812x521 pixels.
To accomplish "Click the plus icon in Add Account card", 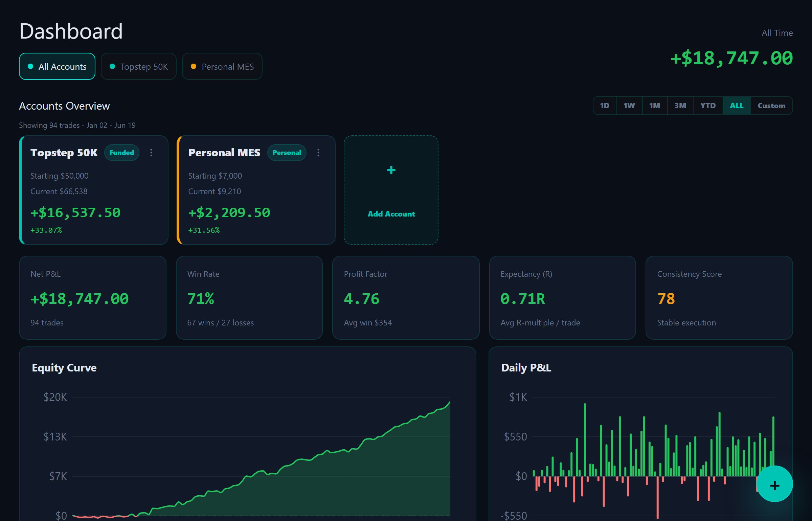I will 391,170.
